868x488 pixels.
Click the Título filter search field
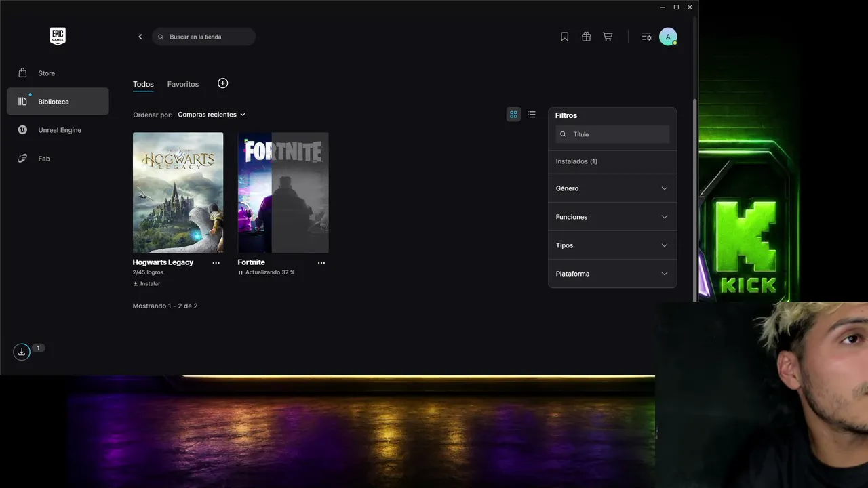pyautogui.click(x=612, y=134)
